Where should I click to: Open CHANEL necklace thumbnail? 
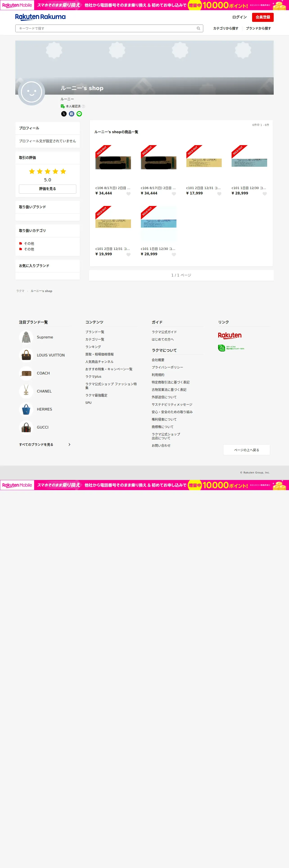pyautogui.click(x=26, y=391)
